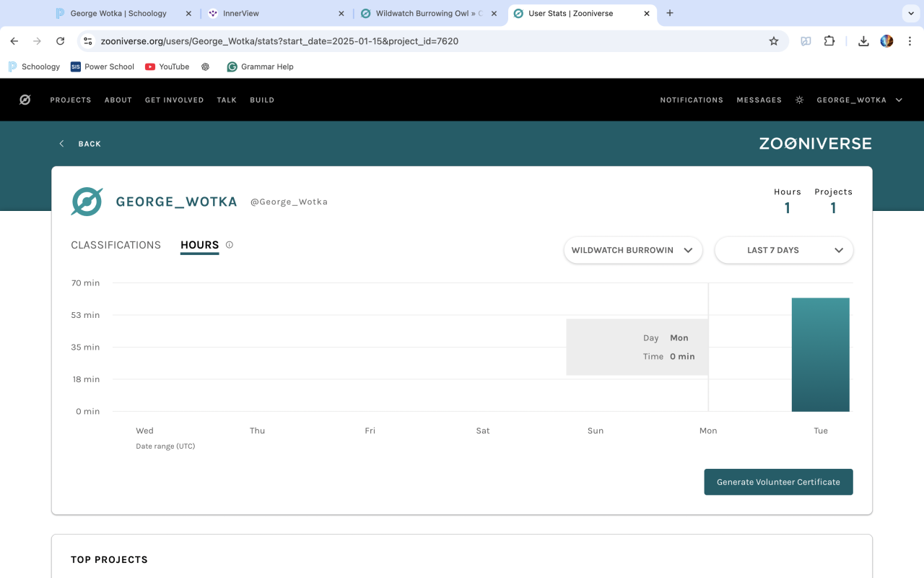
Task: Open the Extensions puzzle icon
Action: (829, 41)
